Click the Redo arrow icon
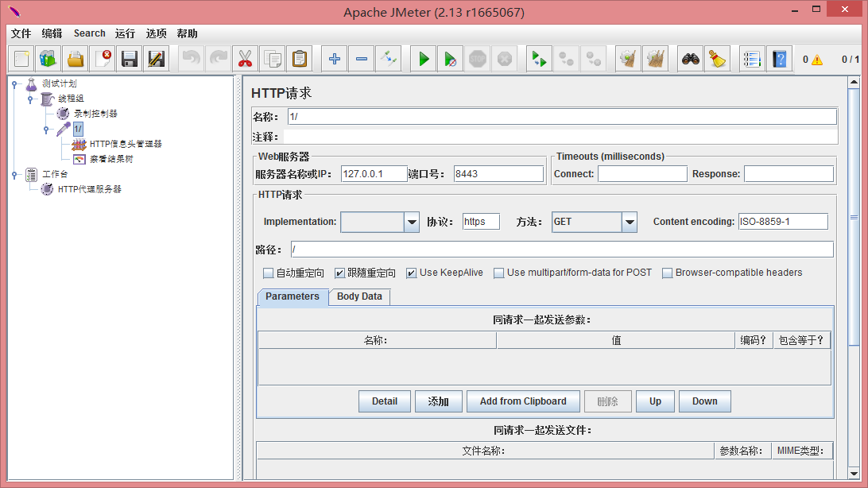Image resolution: width=868 pixels, height=488 pixels. coord(218,59)
